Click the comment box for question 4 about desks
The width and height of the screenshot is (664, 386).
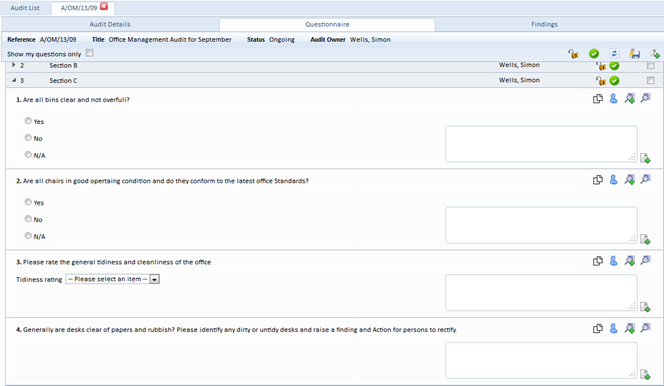click(541, 361)
